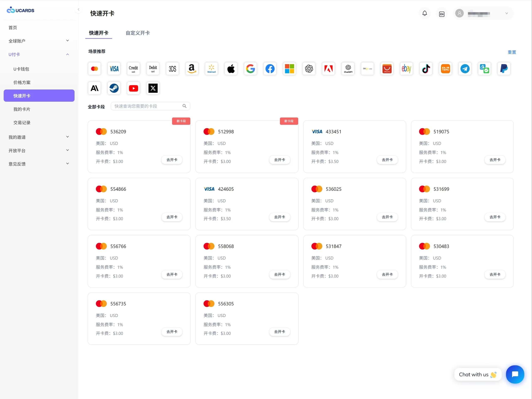Click 去开卡 for card 556766
Image resolution: width=532 pixels, height=399 pixels.
[x=172, y=274]
